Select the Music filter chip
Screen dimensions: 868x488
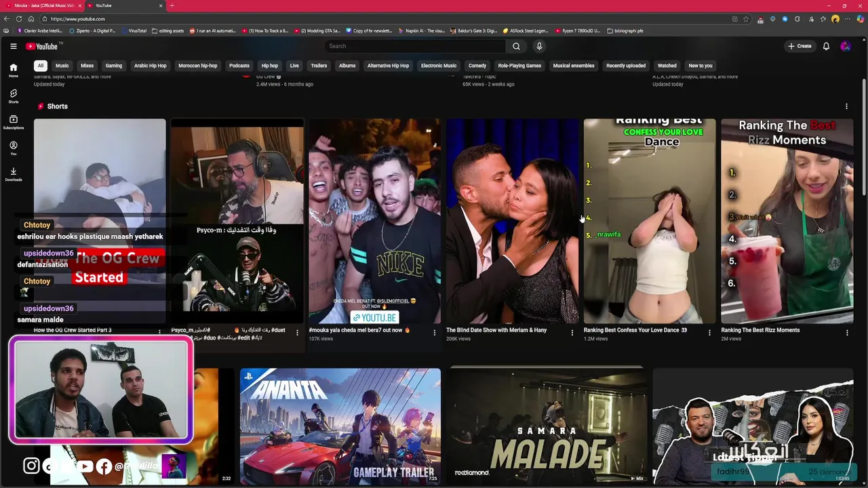62,66
